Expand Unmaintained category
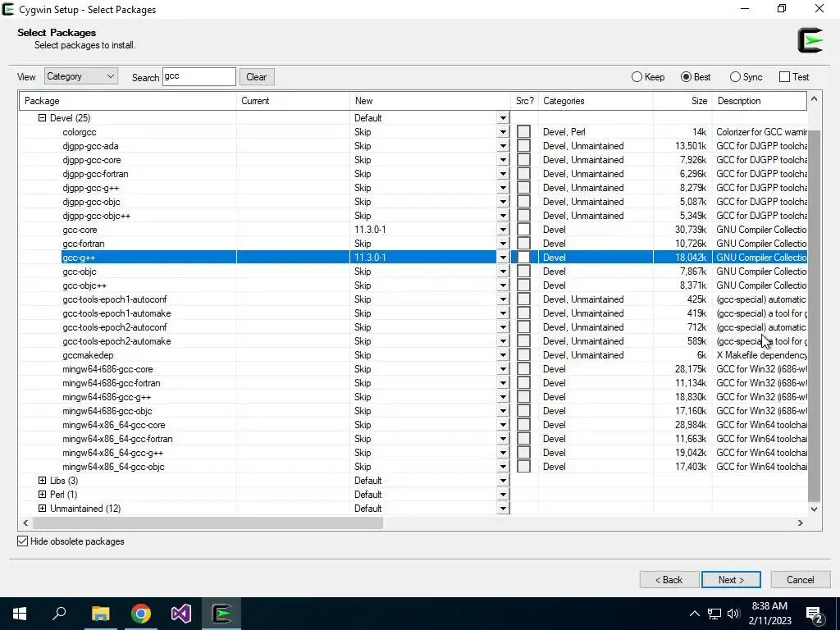The height and width of the screenshot is (630, 840). (x=43, y=509)
